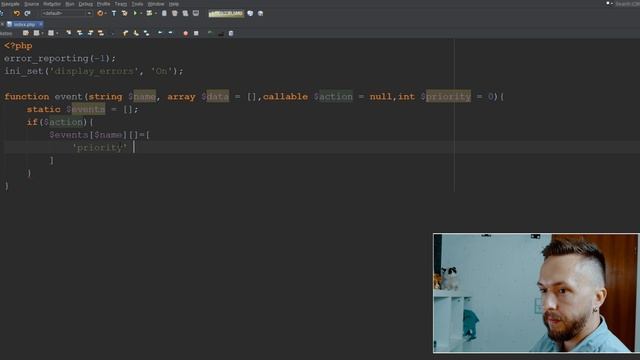Run the project with the green play icon
Viewport: 640px width, 360px height.
(135, 13)
